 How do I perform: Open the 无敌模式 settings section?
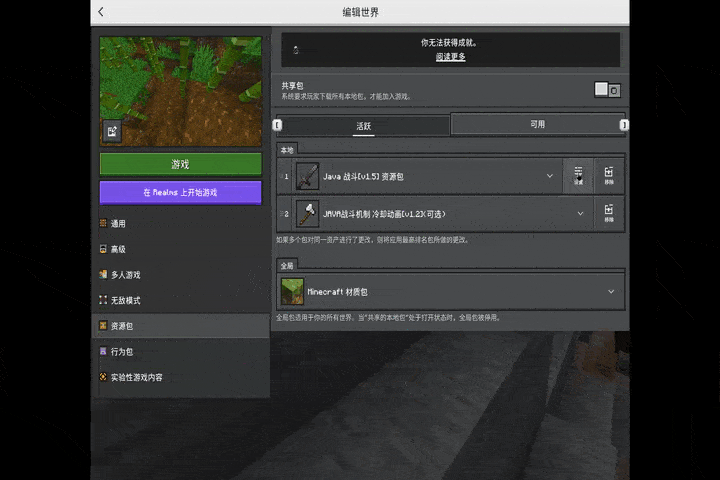tap(181, 300)
